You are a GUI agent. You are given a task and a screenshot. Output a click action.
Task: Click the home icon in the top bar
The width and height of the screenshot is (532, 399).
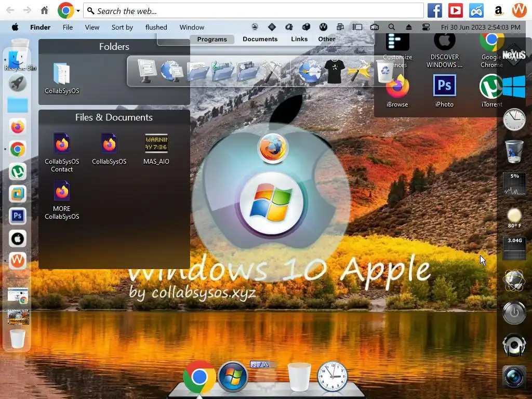[45, 10]
